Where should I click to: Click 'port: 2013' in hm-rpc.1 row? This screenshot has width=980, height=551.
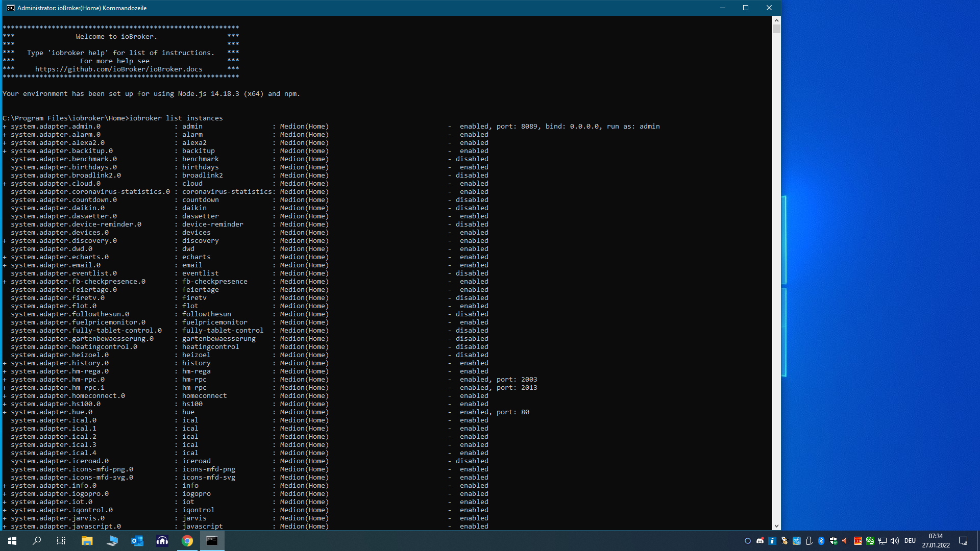tap(517, 388)
